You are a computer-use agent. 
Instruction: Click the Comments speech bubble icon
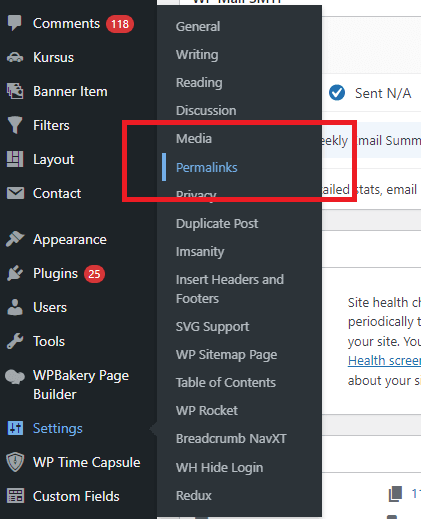coord(15,23)
